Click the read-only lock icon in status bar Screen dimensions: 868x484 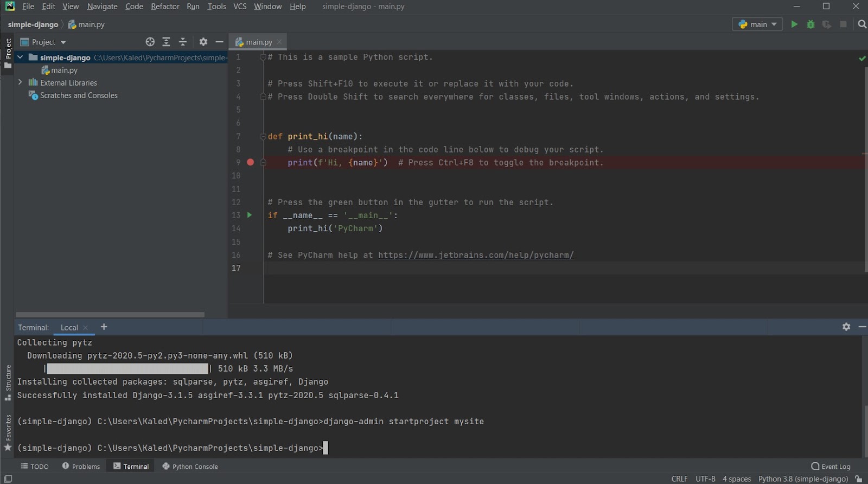tap(858, 479)
